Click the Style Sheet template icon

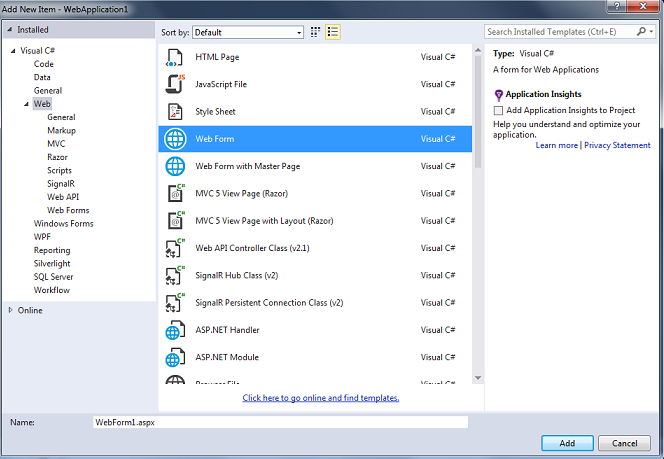coord(174,112)
